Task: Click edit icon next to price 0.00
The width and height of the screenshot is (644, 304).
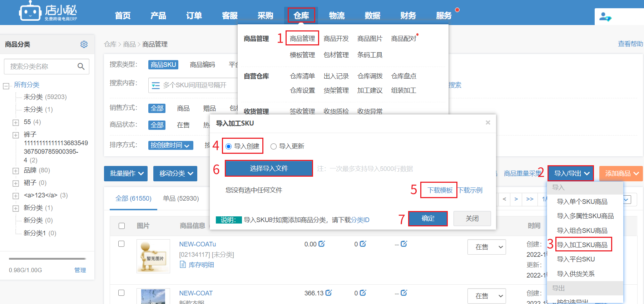Action: click(322, 244)
